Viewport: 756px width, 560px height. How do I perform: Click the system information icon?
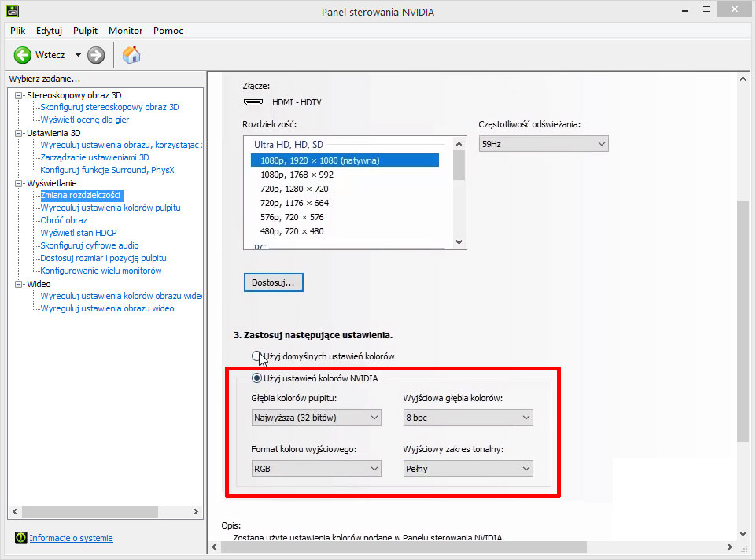(20, 537)
